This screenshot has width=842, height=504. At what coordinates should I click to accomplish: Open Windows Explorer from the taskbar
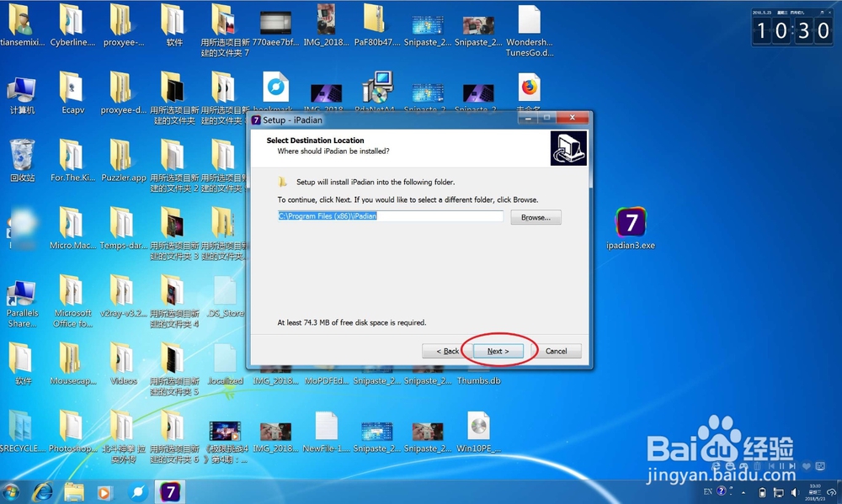click(x=74, y=492)
